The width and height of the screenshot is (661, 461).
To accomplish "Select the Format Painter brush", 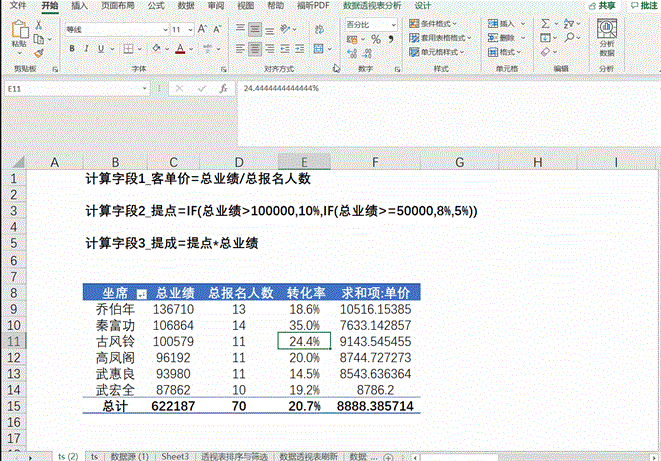I will point(39,50).
